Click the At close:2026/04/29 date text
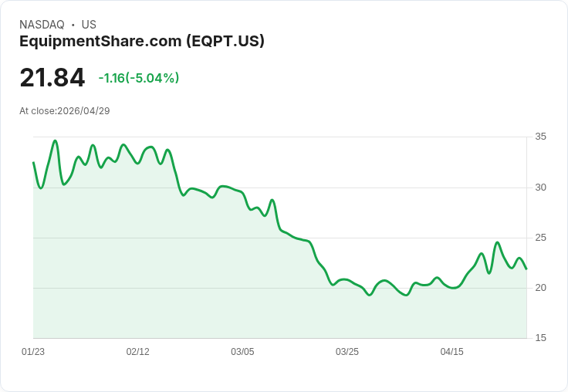The width and height of the screenshot is (568, 392). [65, 111]
